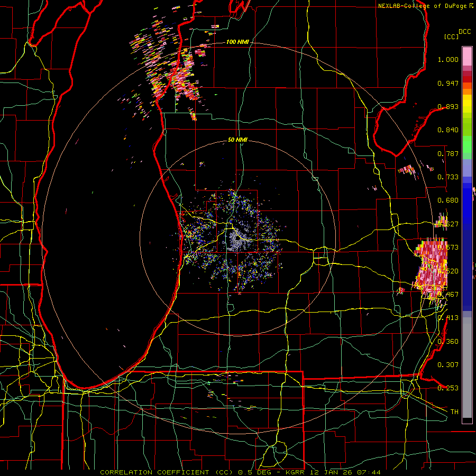Viewport: 476px width, 476px height.
Task: Click the DCC legend title
Action: [464, 32]
